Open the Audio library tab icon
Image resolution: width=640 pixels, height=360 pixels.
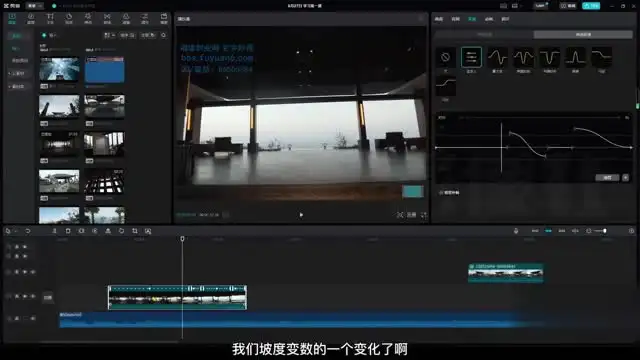[x=31, y=18]
